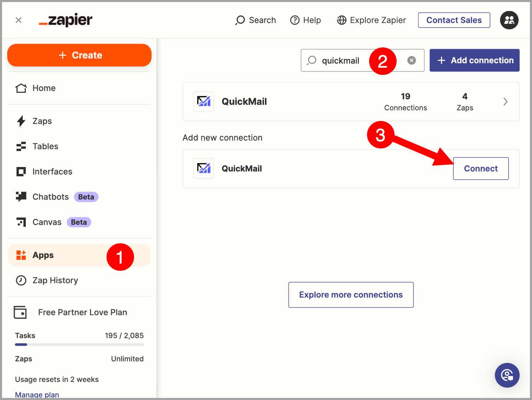
Task: Expand QuickMail row with chevron arrow
Action: tap(505, 102)
